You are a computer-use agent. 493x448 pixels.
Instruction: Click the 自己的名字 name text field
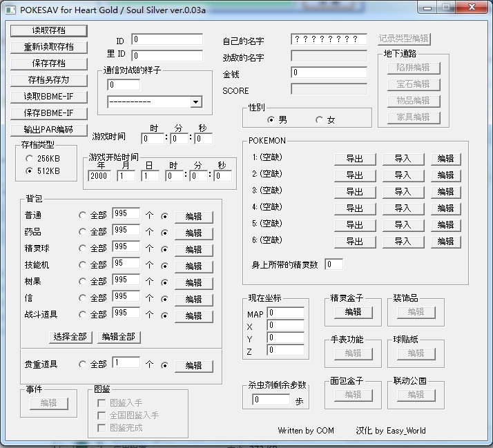point(329,39)
